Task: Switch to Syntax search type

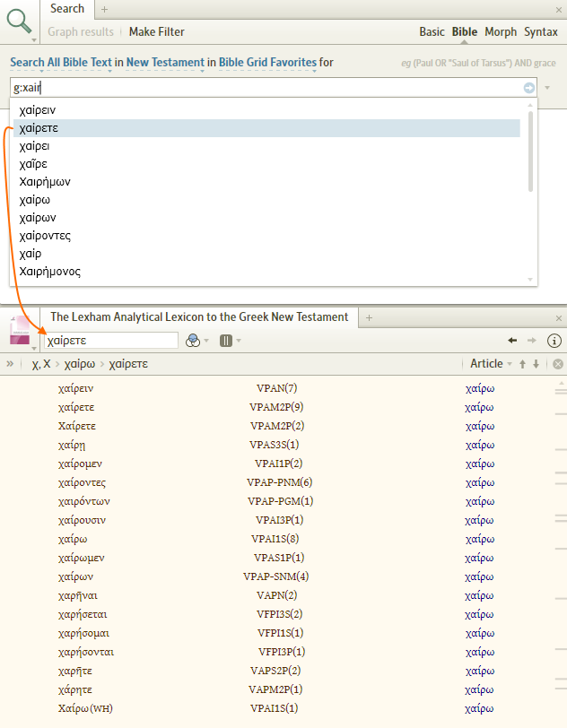Action: [540, 31]
